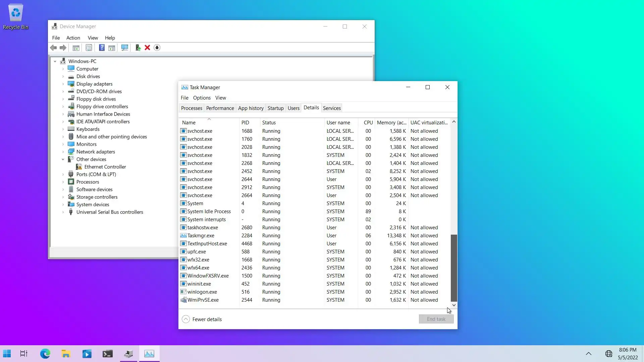Click the update device driver icon
Viewport: 644px width, 362px height.
tap(138, 48)
